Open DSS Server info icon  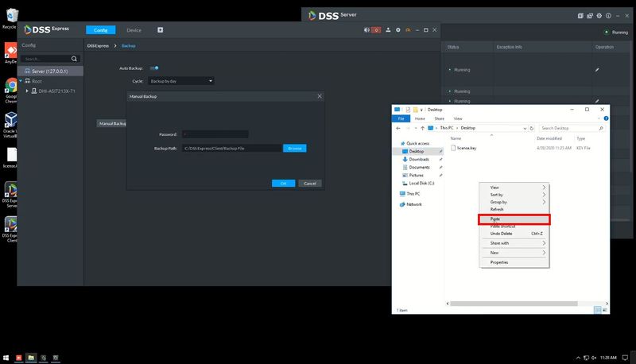608,16
